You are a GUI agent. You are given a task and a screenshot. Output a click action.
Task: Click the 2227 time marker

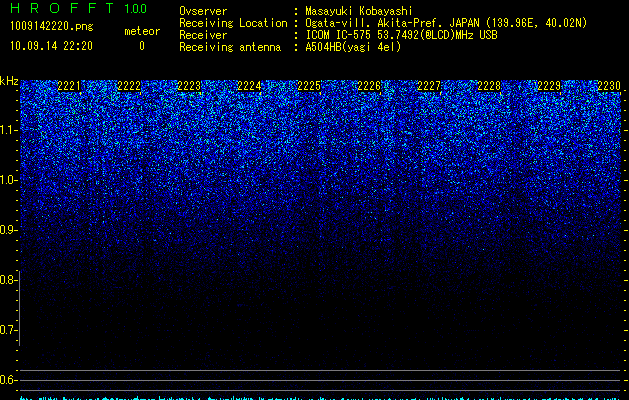[429, 86]
